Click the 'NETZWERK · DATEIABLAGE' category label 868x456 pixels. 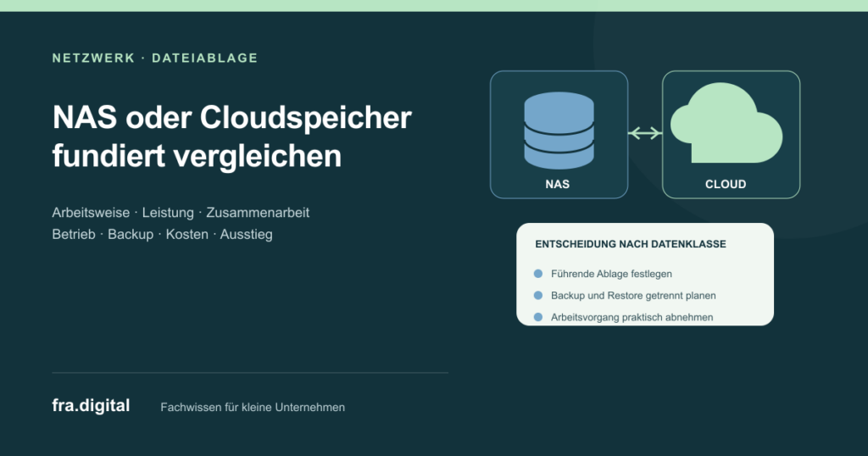coord(155,58)
